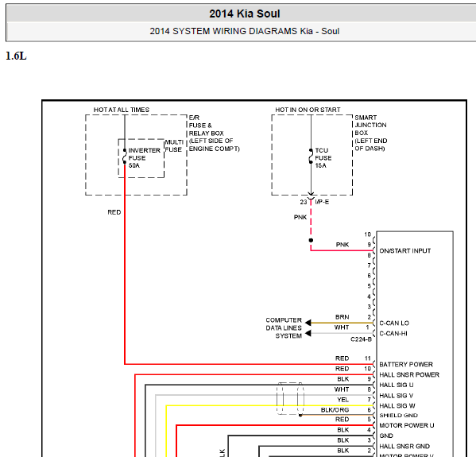This screenshot has height=457, width=476.
Task: Click the 'MULTI FUSE' label
Action: click(174, 146)
